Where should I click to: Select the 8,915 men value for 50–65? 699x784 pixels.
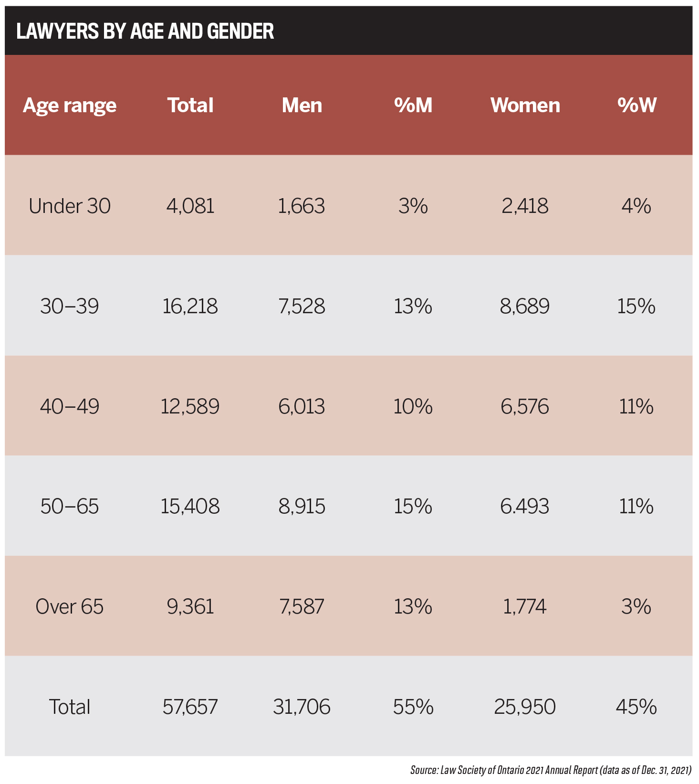302,506
